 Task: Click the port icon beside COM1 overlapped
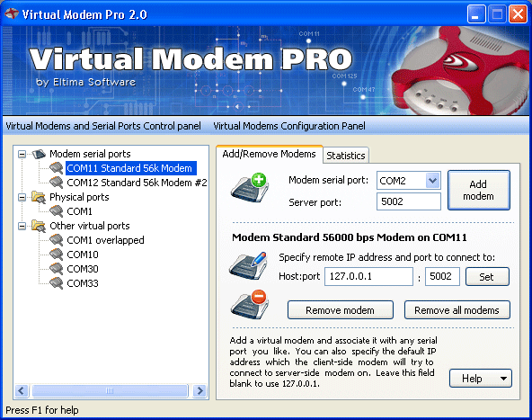[57, 240]
